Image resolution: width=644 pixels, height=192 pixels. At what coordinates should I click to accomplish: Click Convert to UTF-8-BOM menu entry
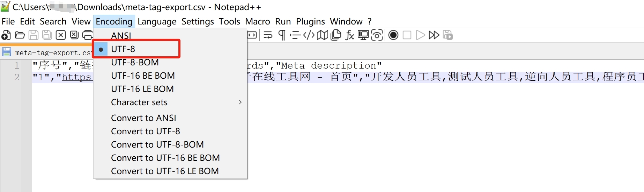pyautogui.click(x=157, y=144)
